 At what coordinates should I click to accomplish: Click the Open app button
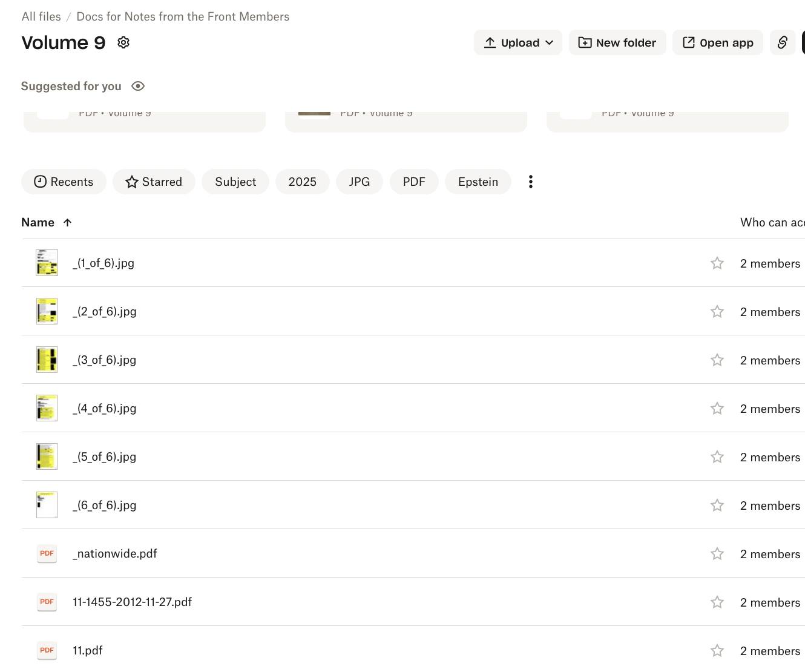[717, 42]
